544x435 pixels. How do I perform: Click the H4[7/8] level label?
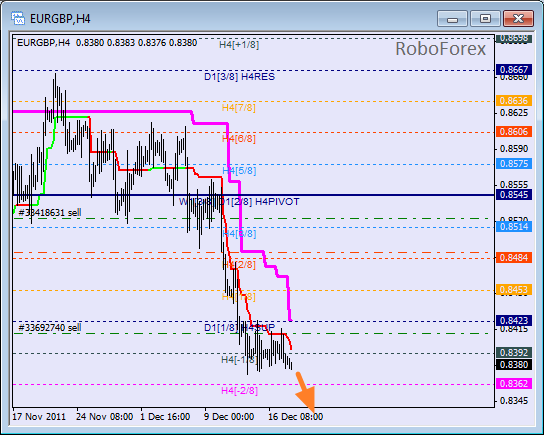pyautogui.click(x=239, y=108)
